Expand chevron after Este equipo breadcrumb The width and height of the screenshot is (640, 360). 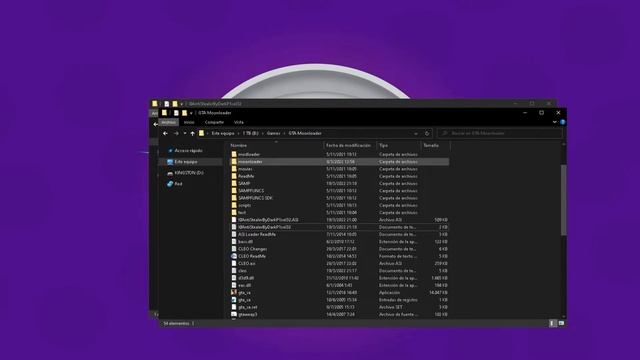pos(239,133)
